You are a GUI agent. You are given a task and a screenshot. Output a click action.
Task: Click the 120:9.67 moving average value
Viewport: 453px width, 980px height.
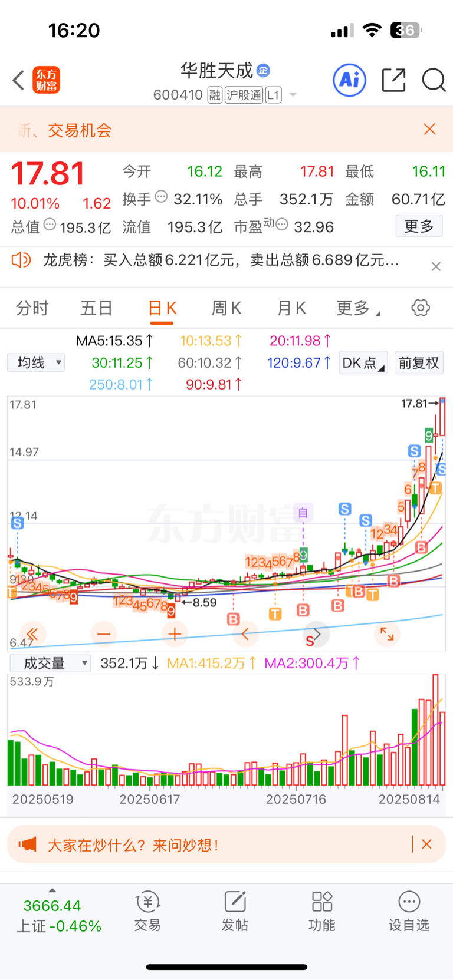(x=300, y=363)
